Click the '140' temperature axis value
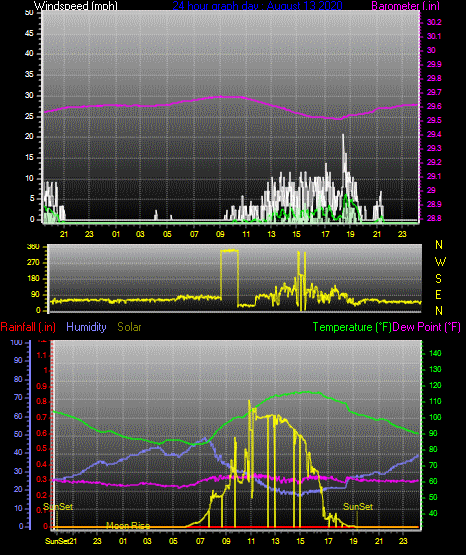The height and width of the screenshot is (555, 466). 435,353
